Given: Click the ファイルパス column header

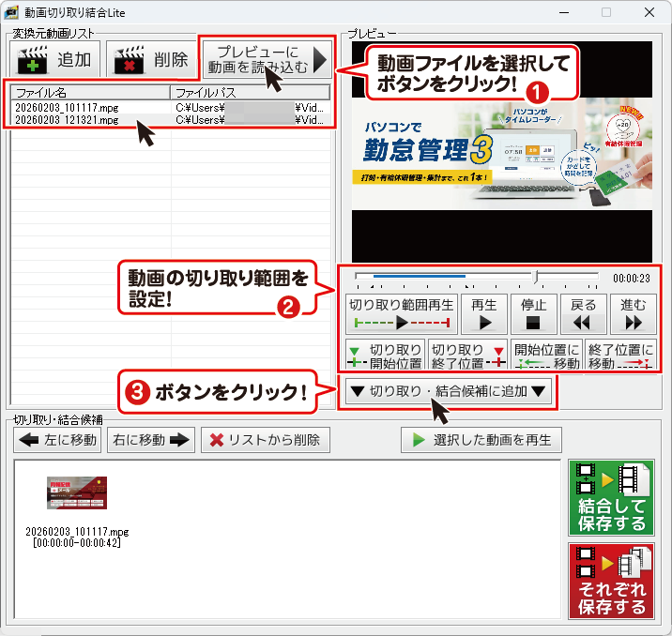Looking at the screenshot, I should (250, 93).
